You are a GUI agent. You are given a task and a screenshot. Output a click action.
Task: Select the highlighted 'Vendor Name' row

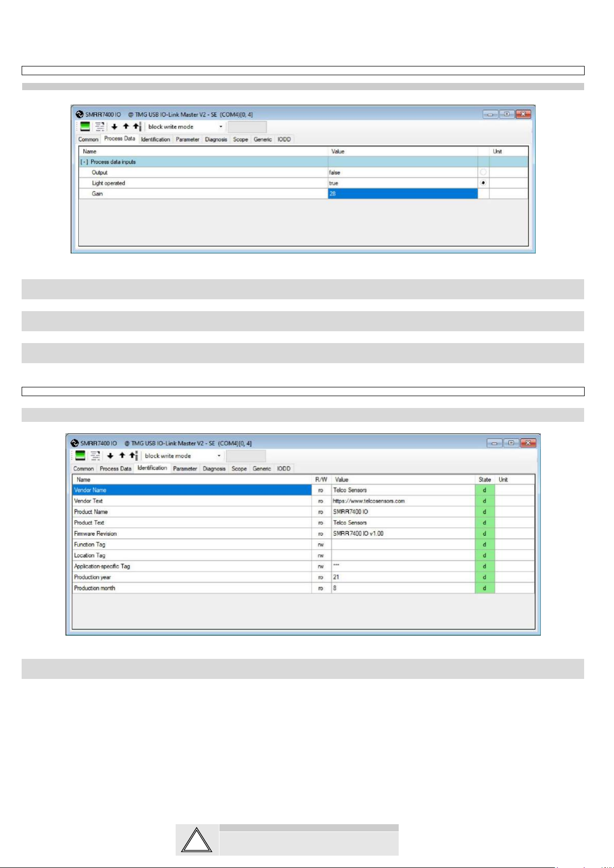coord(192,490)
